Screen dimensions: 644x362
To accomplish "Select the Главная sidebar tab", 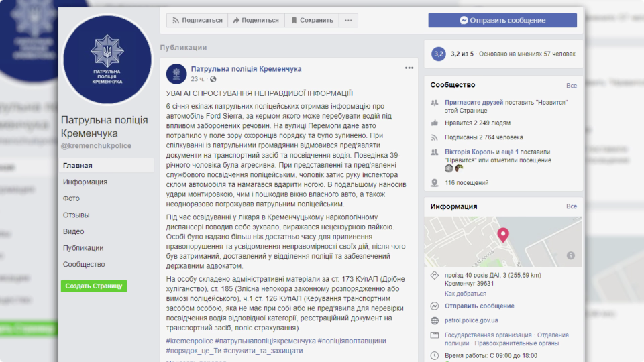I will (x=107, y=166).
